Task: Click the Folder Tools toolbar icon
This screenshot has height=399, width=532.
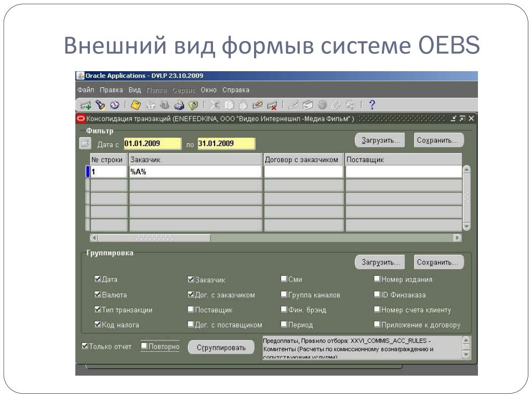Action: [351, 105]
